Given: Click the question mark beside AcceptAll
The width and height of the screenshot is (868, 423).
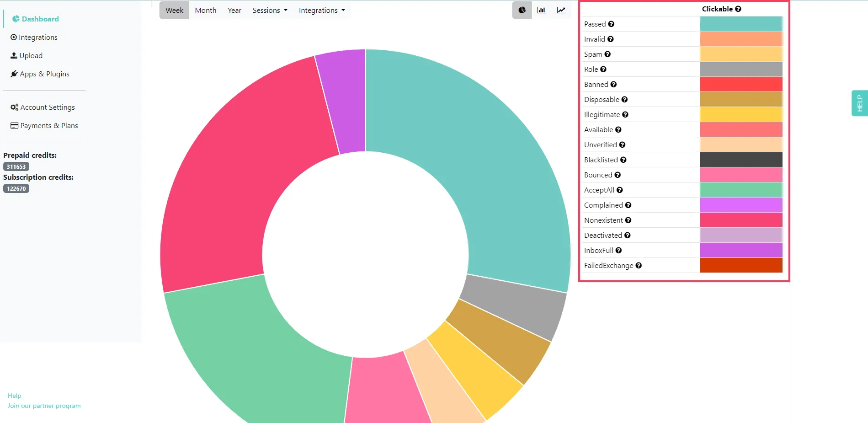Looking at the screenshot, I should pos(620,190).
